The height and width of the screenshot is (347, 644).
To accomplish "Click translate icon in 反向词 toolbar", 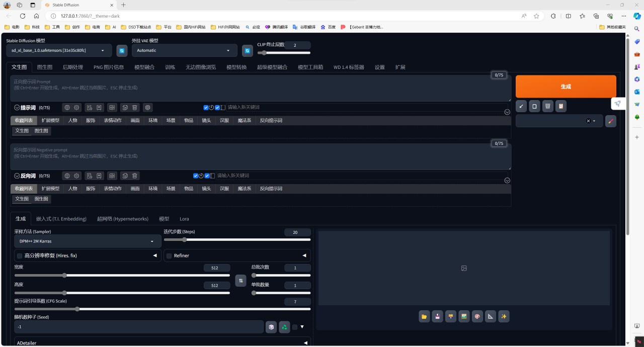I will point(112,176).
